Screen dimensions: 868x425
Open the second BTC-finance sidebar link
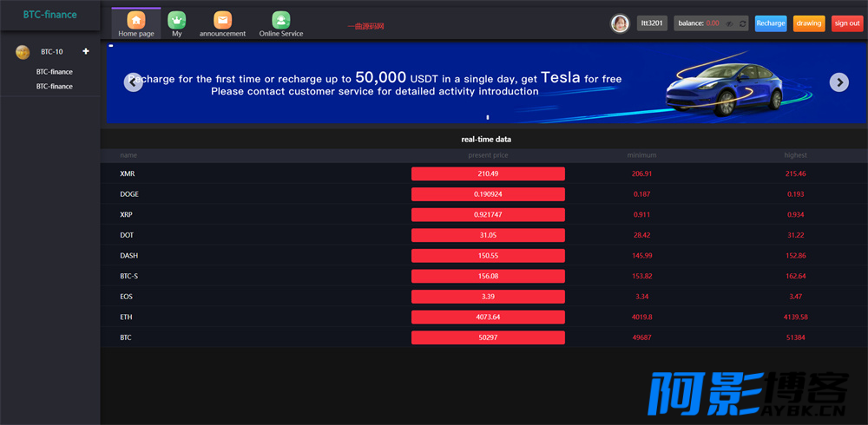tap(54, 87)
